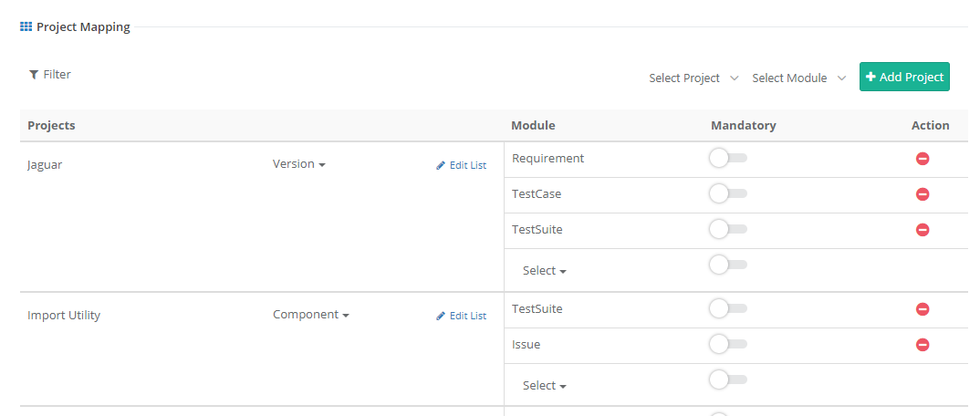Toggle Mandatory for Jaguar Requirement

[728, 158]
